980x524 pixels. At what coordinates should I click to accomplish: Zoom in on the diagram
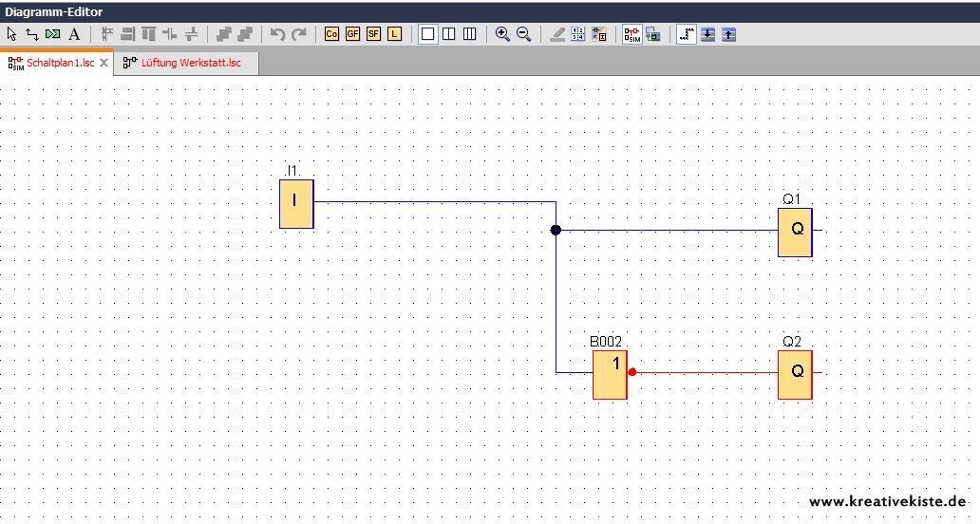click(502, 34)
